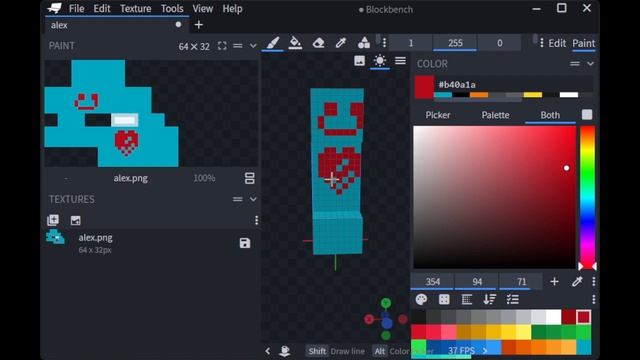The width and height of the screenshot is (640, 360).
Task: Select the Color Picker eyedropper tool
Action: click(341, 42)
